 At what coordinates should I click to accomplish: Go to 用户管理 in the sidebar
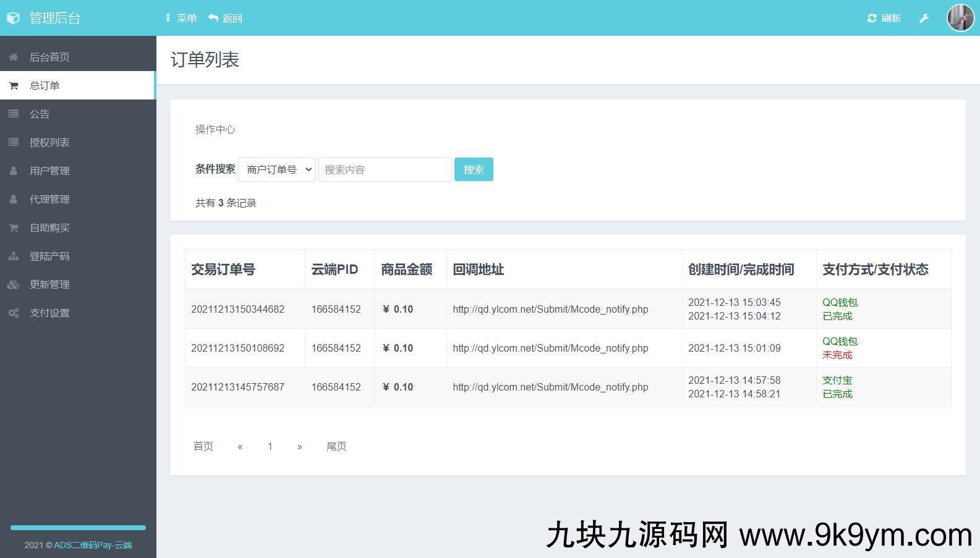pyautogui.click(x=49, y=171)
